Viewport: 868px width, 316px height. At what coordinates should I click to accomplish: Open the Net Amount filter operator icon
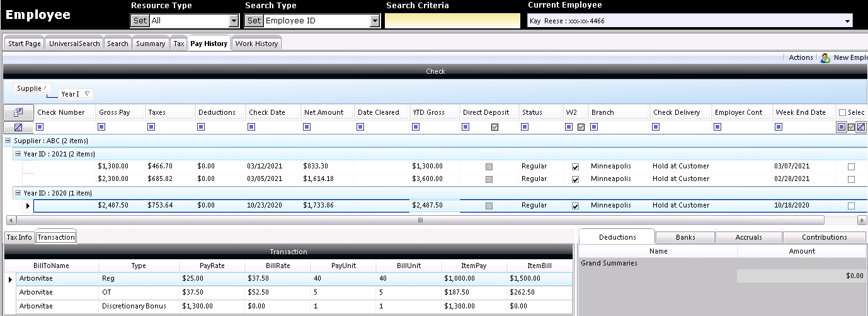click(307, 127)
